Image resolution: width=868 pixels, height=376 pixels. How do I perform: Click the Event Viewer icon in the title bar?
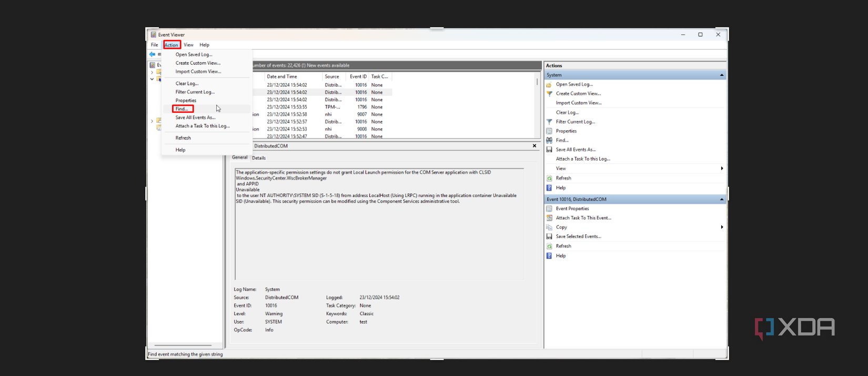tap(153, 35)
